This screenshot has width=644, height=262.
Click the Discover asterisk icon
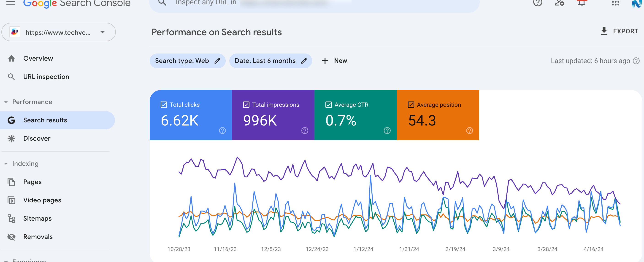11,138
